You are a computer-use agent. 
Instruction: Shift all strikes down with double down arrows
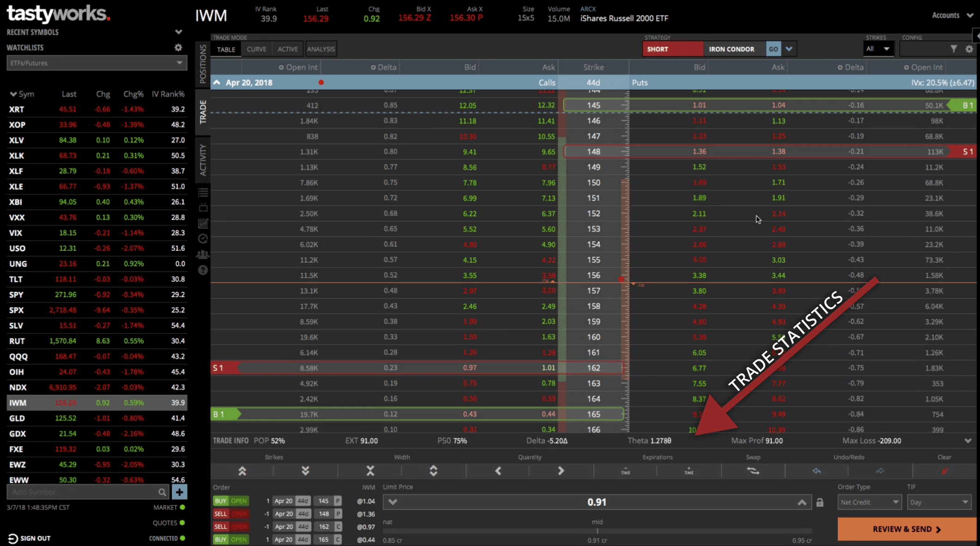click(306, 471)
